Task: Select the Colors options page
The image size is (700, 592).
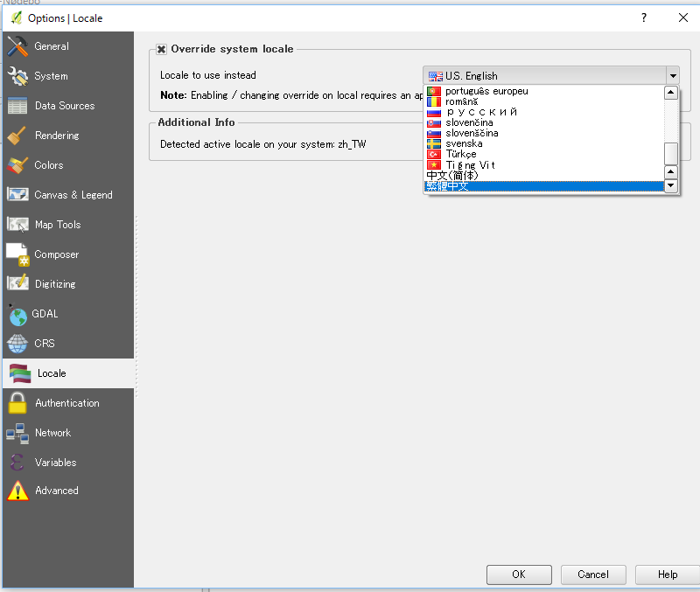Action: point(68,165)
